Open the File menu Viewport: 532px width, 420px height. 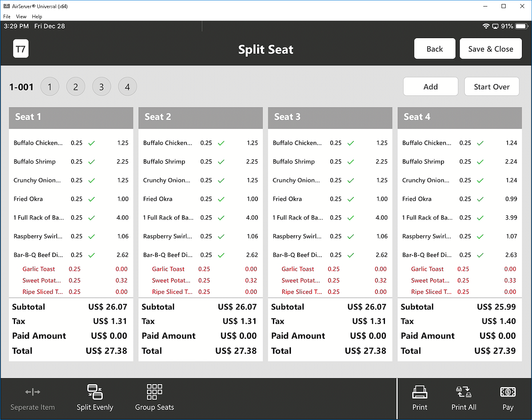pyautogui.click(x=7, y=17)
